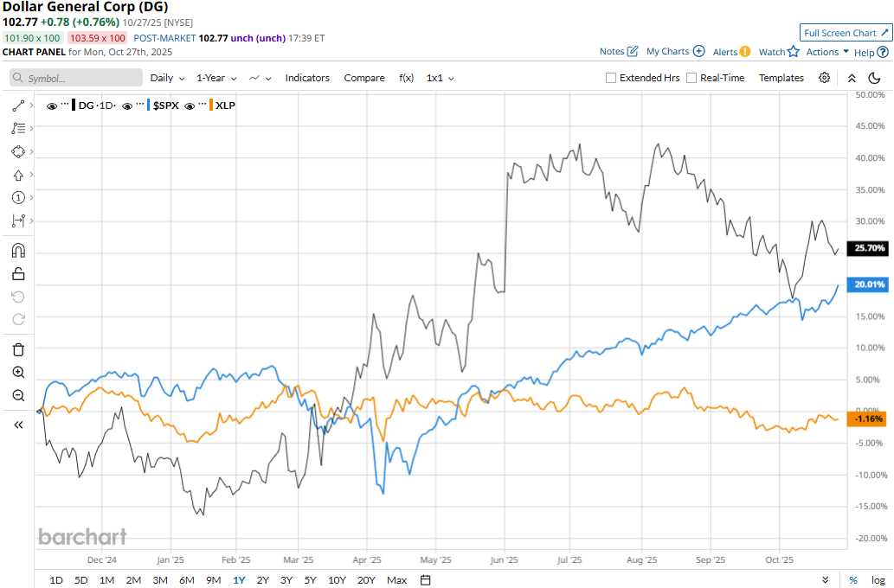894x588 pixels.
Task: Switch to percent scale
Action: coord(853,580)
